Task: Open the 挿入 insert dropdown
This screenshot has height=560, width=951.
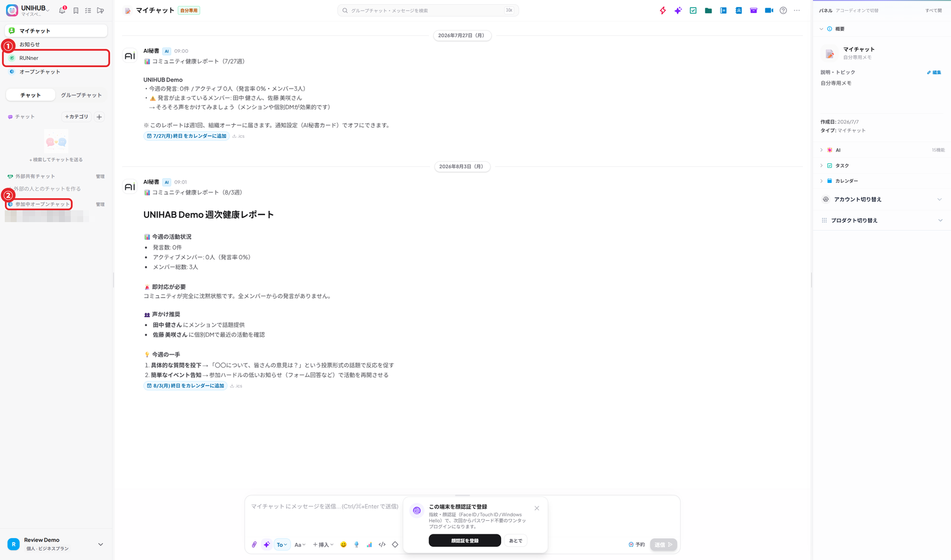Action: [323, 545]
